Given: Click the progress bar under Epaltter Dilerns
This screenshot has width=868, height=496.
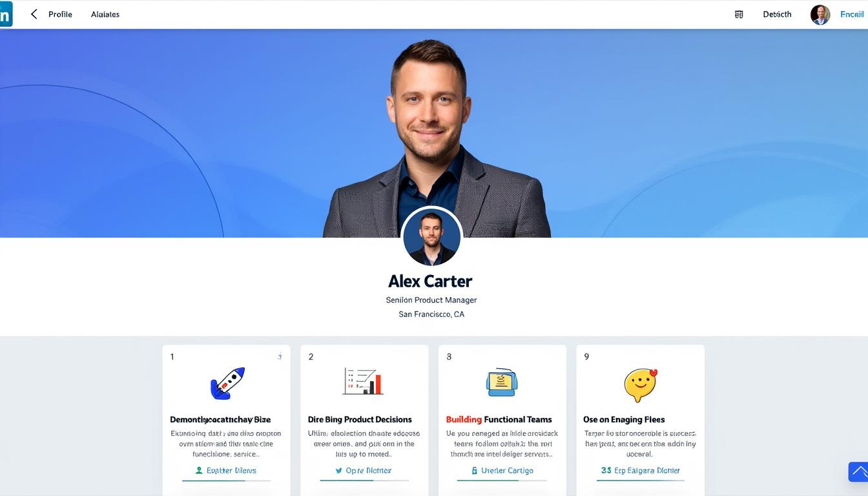Looking at the screenshot, I should click(226, 480).
